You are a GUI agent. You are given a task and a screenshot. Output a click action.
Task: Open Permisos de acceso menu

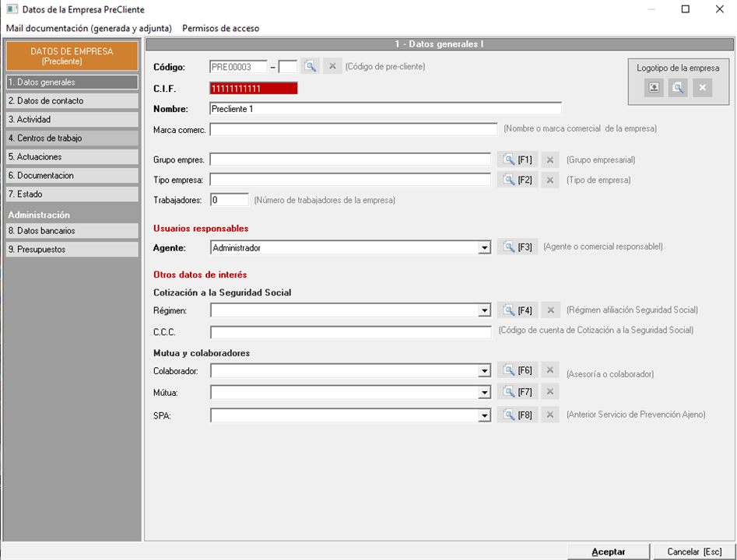pyautogui.click(x=220, y=28)
